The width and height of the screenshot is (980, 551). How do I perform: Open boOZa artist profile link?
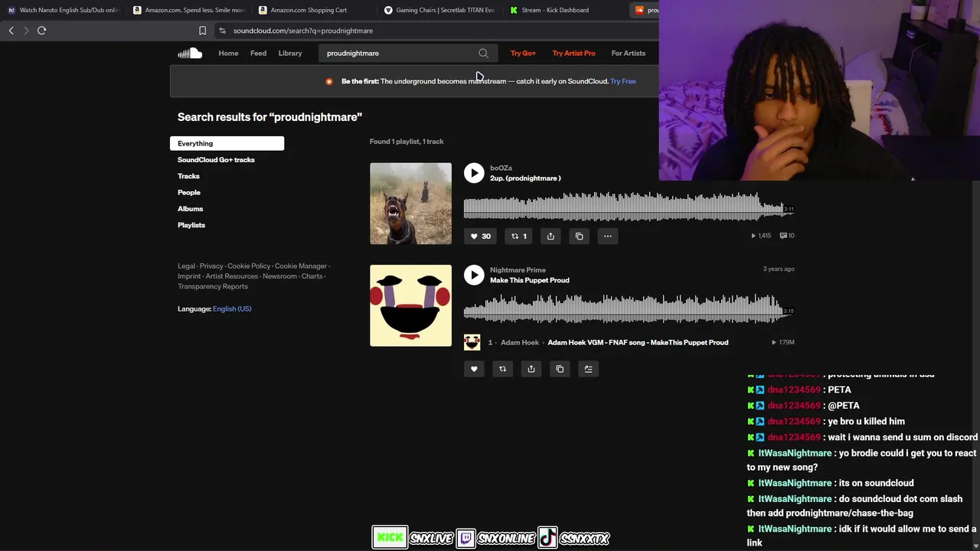pos(501,168)
